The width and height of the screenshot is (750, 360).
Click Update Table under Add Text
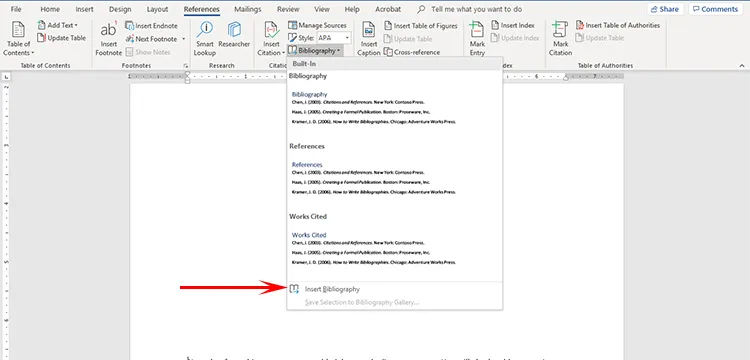(62, 38)
